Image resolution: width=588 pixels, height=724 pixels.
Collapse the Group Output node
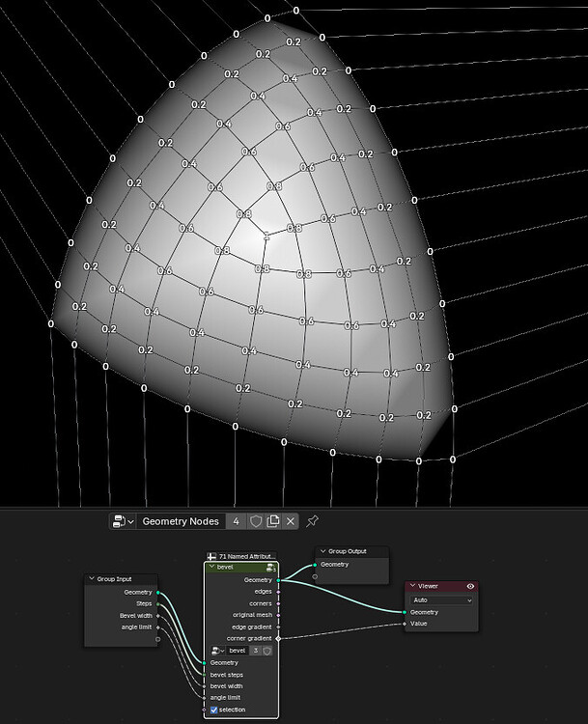point(322,551)
